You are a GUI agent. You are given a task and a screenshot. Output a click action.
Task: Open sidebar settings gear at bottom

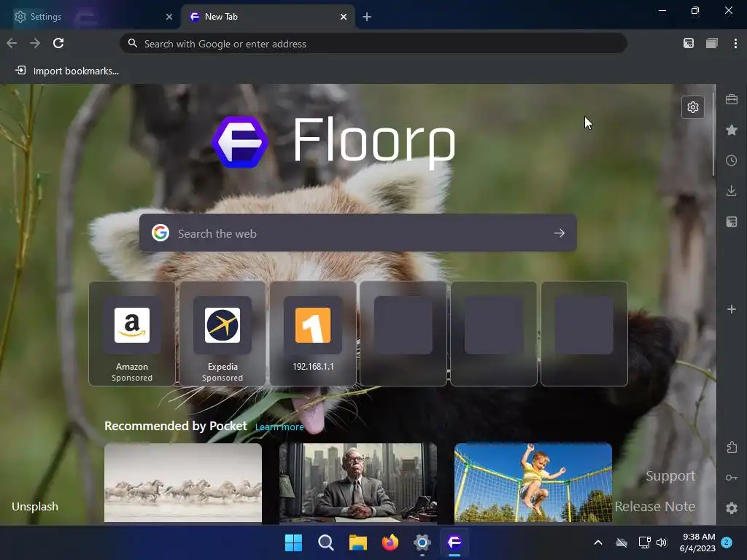coord(732,508)
